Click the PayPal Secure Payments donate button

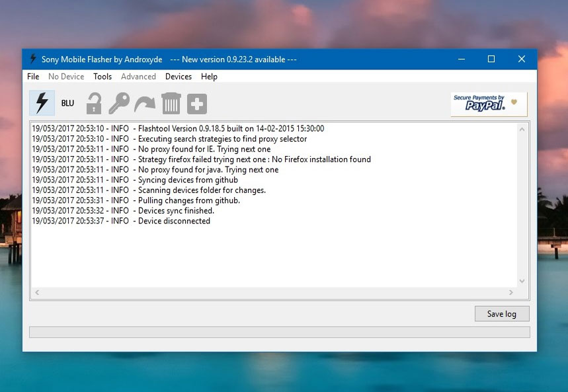click(489, 104)
